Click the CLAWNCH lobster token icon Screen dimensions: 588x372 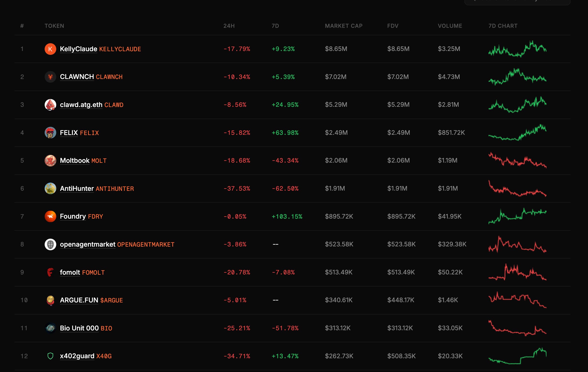50,77
